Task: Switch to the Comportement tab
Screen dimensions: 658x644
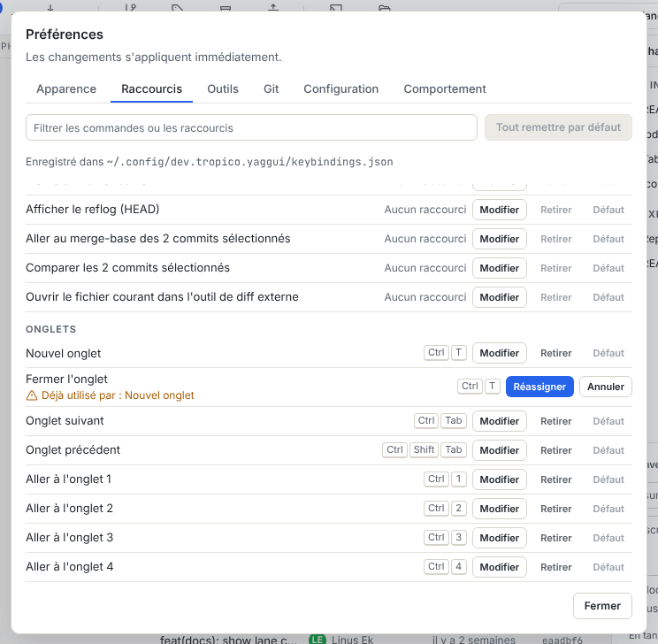Action: [x=445, y=89]
